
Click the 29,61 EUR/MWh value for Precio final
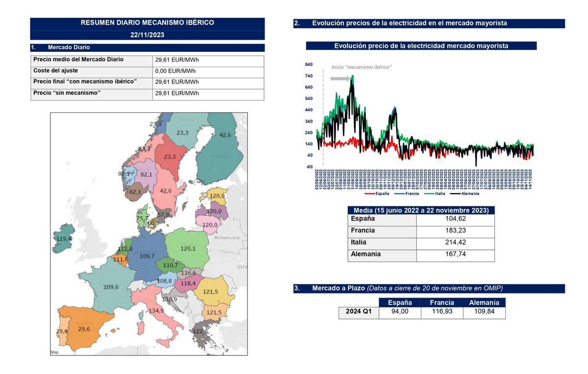click(177, 82)
